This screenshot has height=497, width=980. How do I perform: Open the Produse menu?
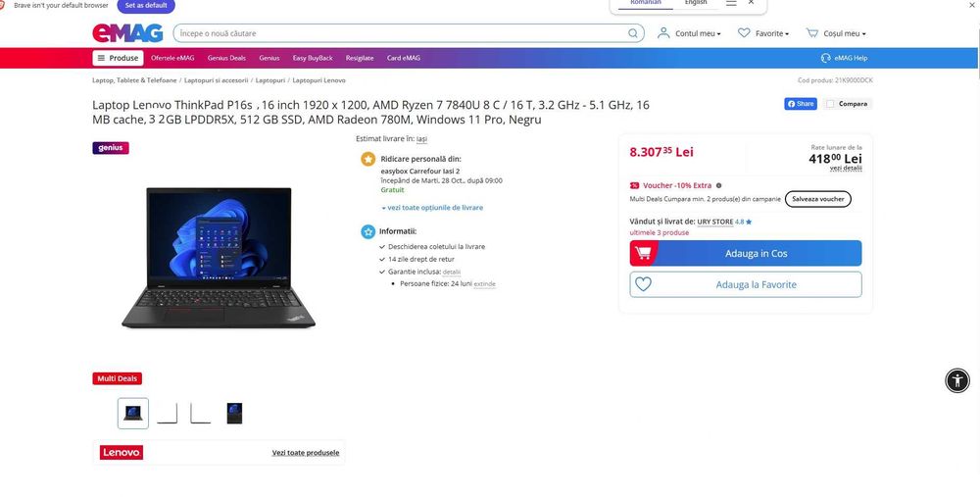pos(119,58)
